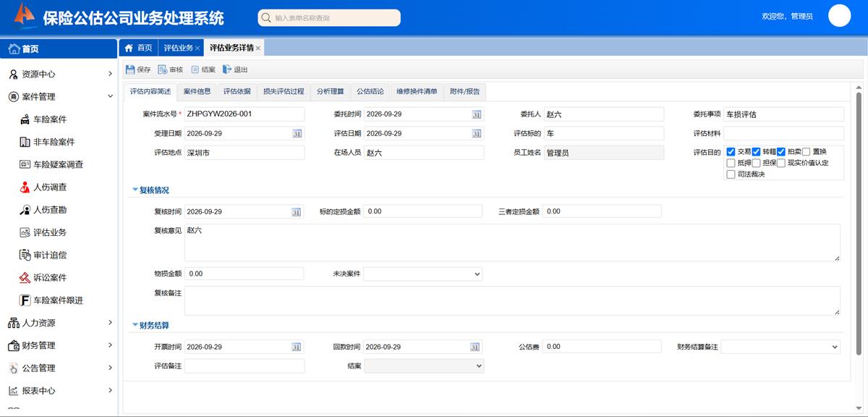Expand 资源中心 sidebar menu
This screenshot has width=868, height=417.
tap(59, 74)
